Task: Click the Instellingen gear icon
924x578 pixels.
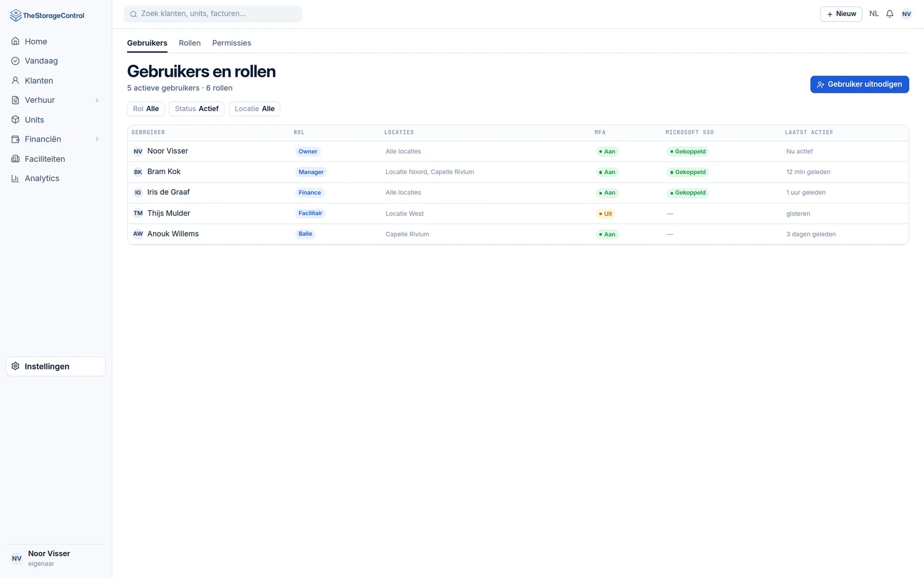Action: click(x=16, y=366)
